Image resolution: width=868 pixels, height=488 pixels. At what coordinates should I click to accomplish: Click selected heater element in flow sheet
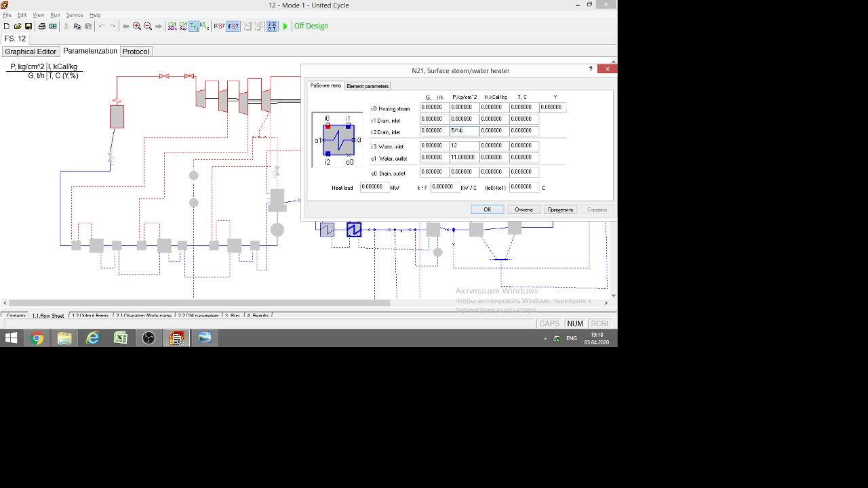click(x=354, y=230)
